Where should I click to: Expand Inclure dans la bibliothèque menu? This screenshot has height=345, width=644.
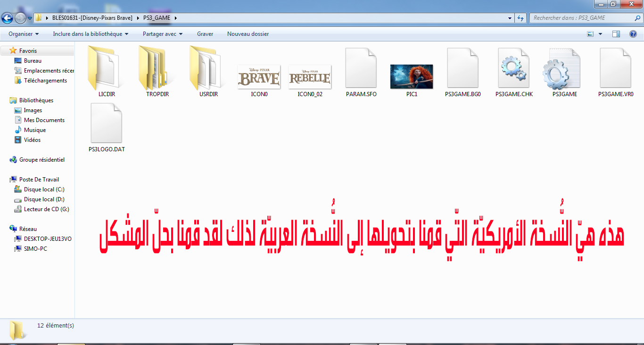click(91, 34)
